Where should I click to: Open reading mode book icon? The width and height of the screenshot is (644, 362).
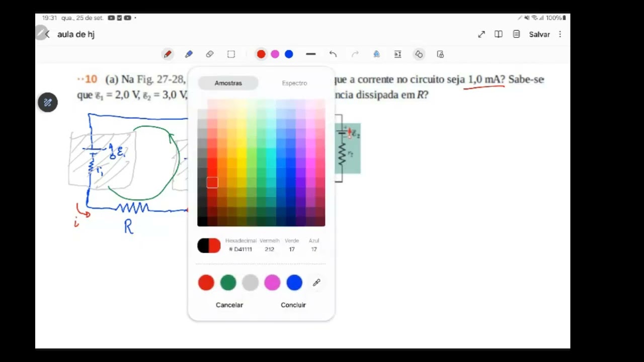pos(499,34)
